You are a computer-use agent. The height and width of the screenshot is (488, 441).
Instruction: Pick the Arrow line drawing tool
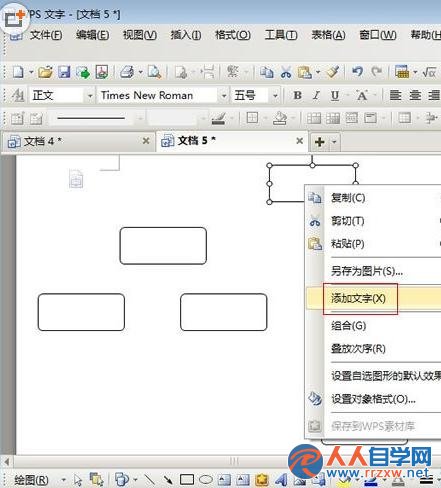pos(168,479)
